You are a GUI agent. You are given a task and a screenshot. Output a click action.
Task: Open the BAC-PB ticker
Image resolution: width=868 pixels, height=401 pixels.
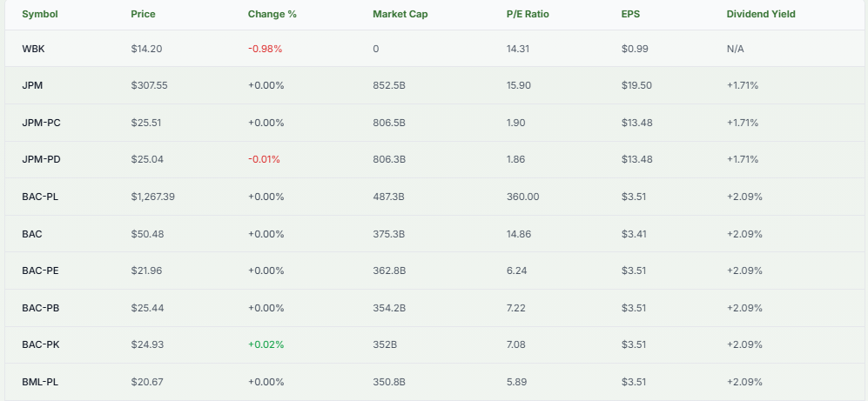coord(40,308)
